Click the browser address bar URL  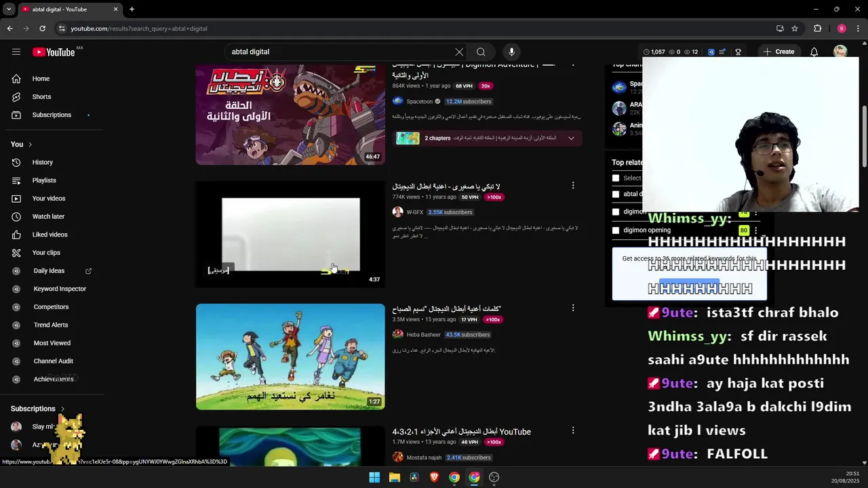click(139, 28)
